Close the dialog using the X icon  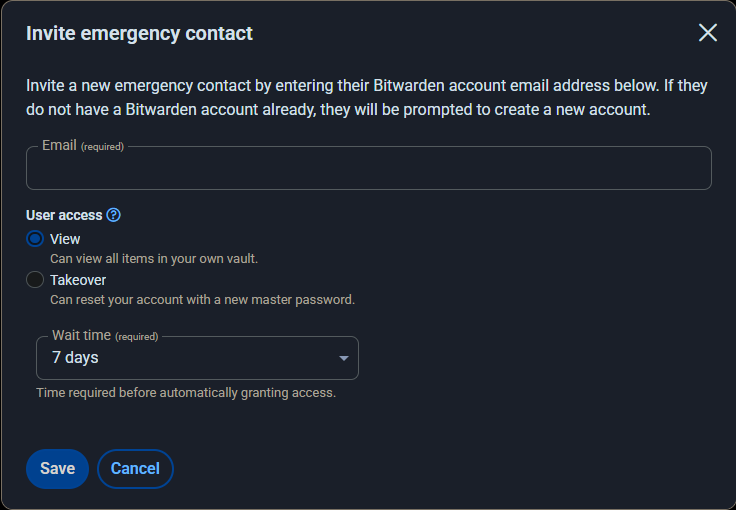pos(708,33)
